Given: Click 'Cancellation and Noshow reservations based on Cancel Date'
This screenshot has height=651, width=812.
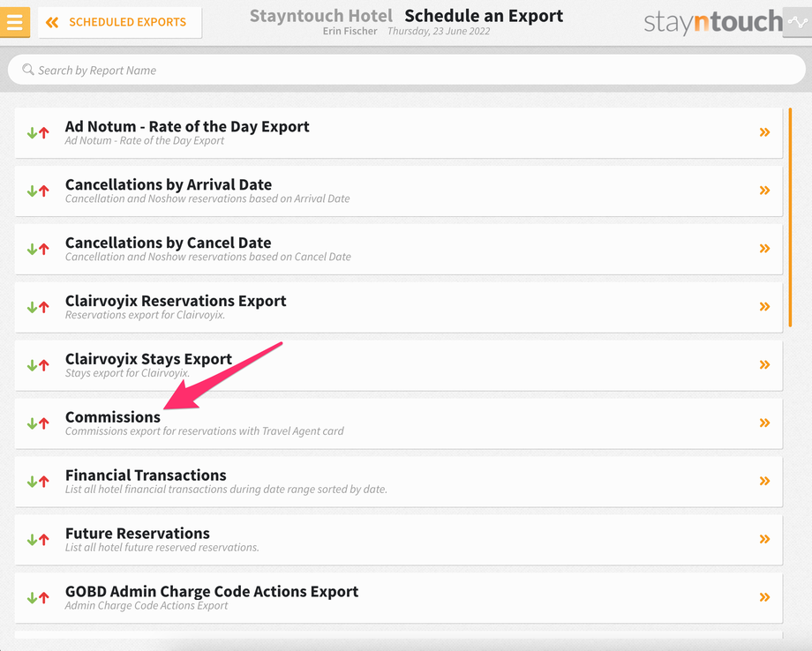Looking at the screenshot, I should 208,257.
